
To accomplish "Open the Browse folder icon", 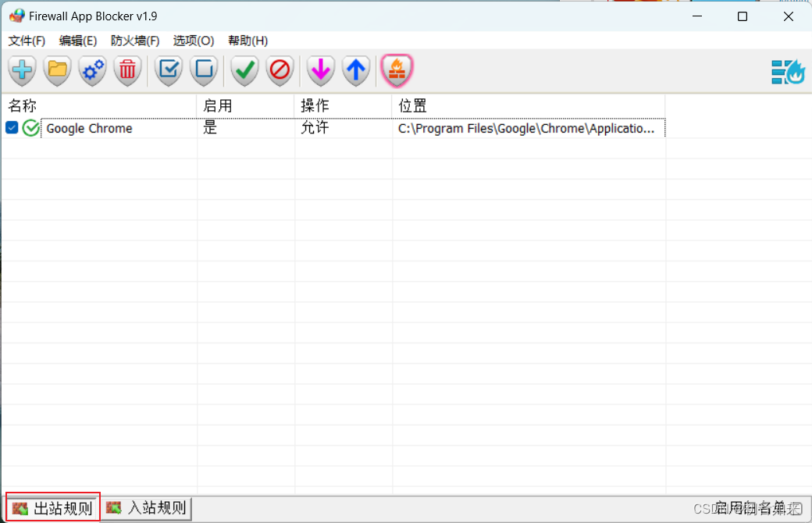I will point(57,70).
